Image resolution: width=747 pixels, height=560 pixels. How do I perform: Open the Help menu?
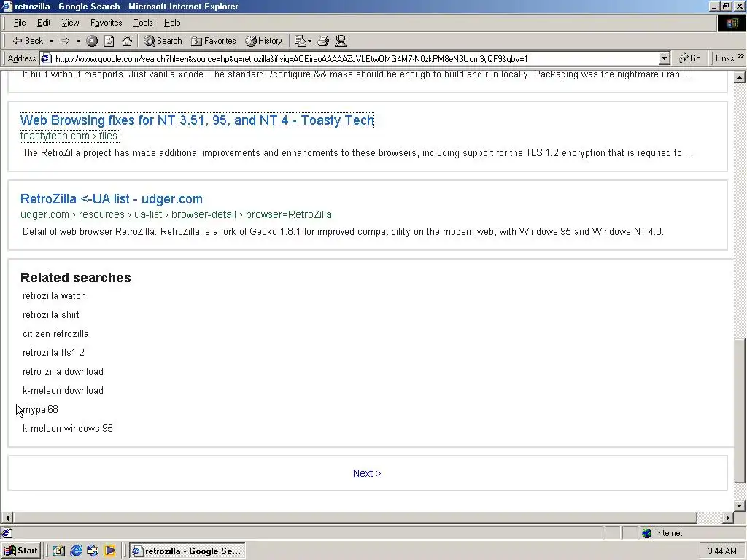(172, 23)
